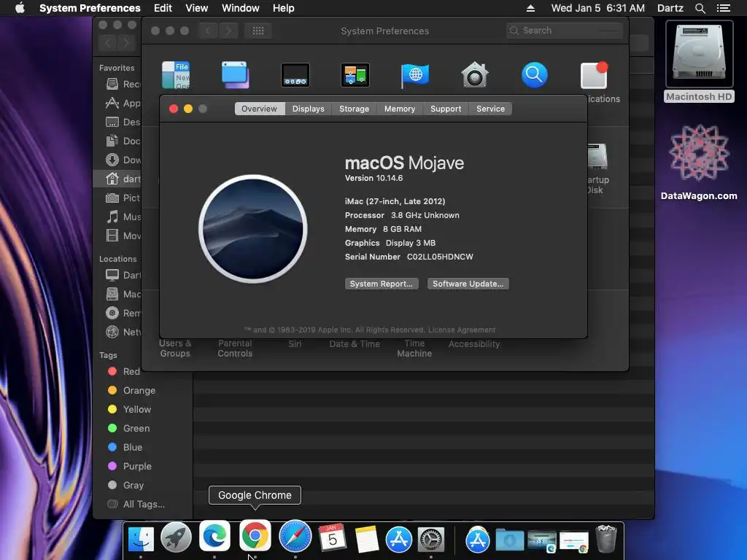The image size is (747, 560).
Task: Click Show All grid button in System Preferences
Action: (x=258, y=31)
